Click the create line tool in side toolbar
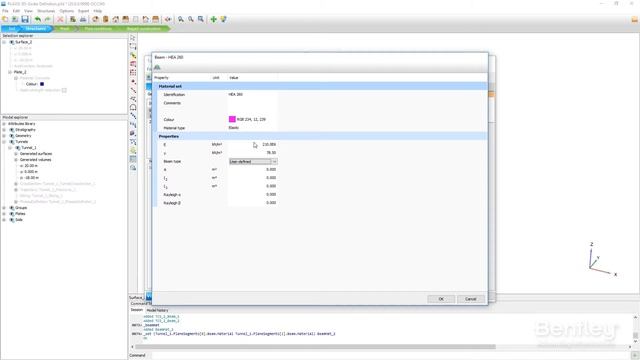The height and width of the screenshot is (360, 640). point(133,90)
